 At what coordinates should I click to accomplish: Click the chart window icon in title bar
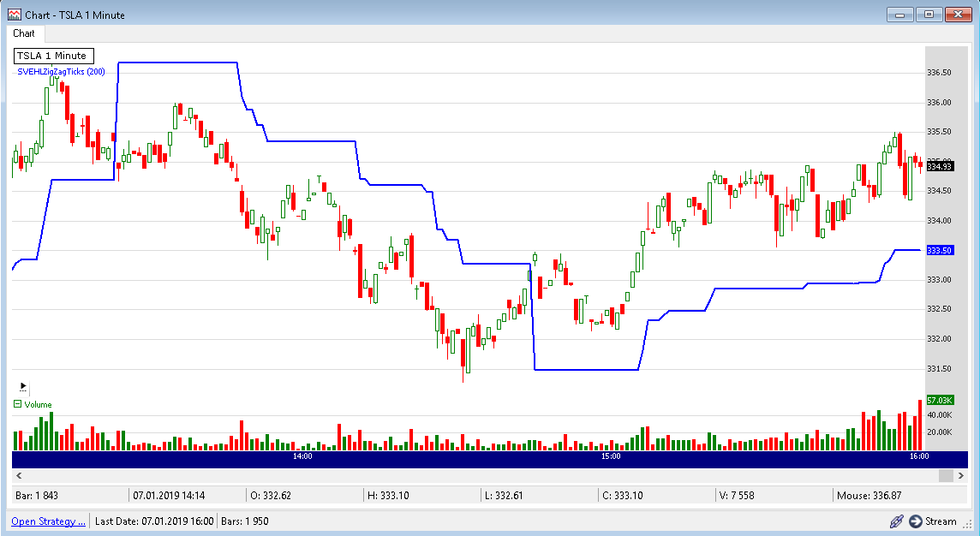[14, 14]
